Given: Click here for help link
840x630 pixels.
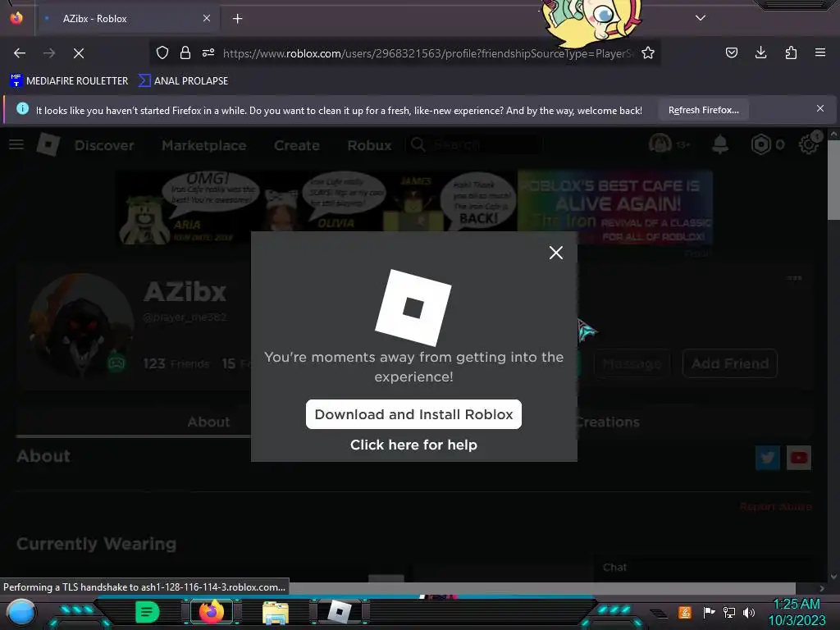Looking at the screenshot, I should (x=413, y=445).
